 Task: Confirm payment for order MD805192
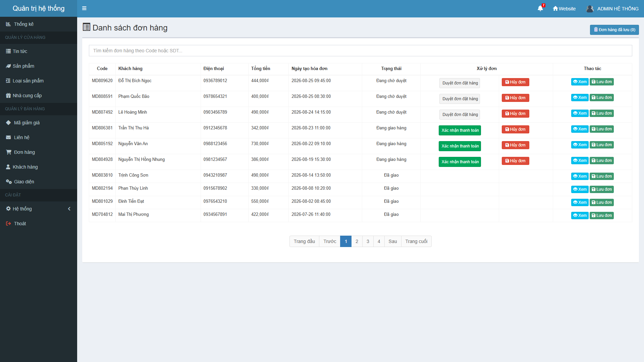(460, 146)
